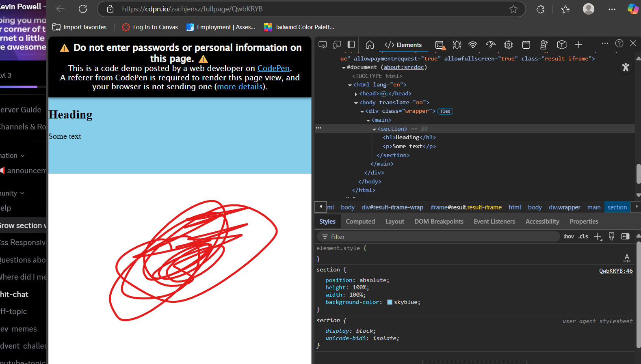Open user profile avatar
Viewport: 641px width, 364px height.
(x=588, y=9)
